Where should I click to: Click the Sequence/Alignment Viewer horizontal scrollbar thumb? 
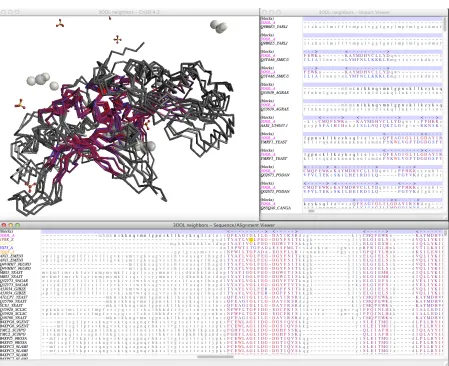(x=215, y=357)
